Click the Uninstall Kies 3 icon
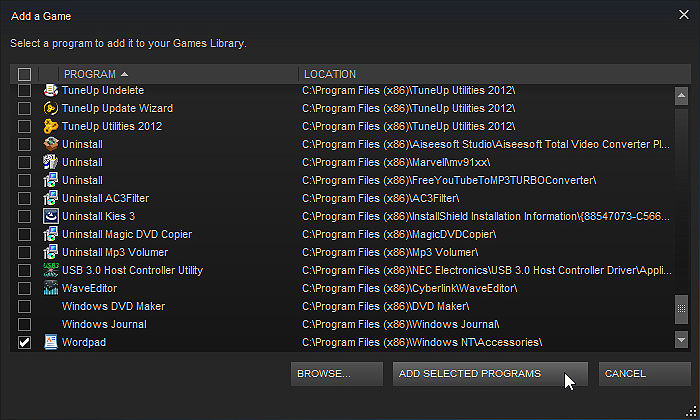Screen dimensions: 700x420 pyautogui.click(x=50, y=216)
